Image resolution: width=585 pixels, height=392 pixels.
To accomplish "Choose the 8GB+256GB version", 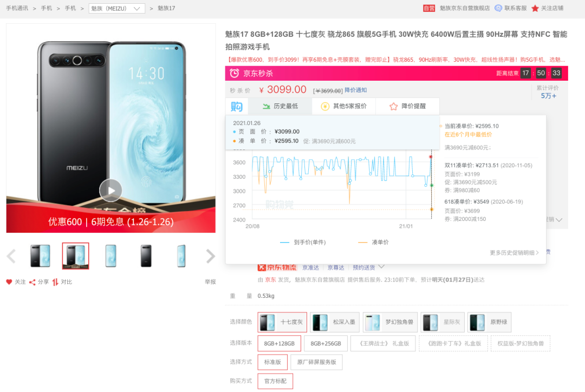I will [326, 343].
